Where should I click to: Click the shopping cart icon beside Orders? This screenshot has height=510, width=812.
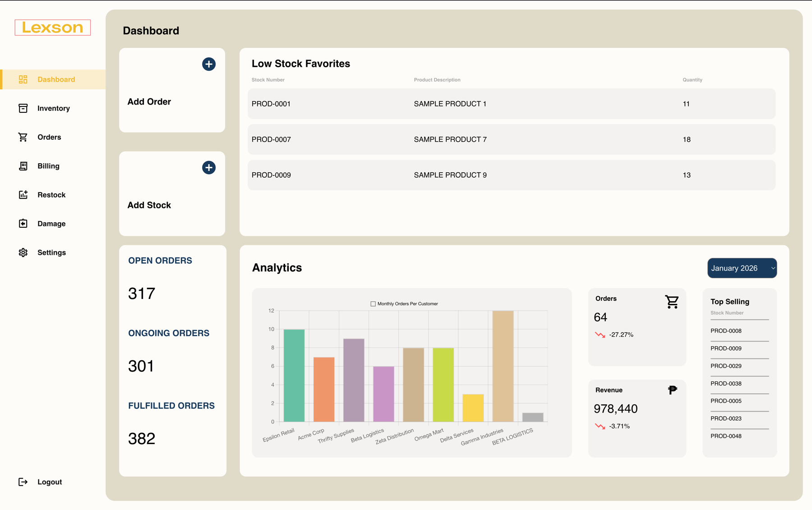pyautogui.click(x=23, y=137)
